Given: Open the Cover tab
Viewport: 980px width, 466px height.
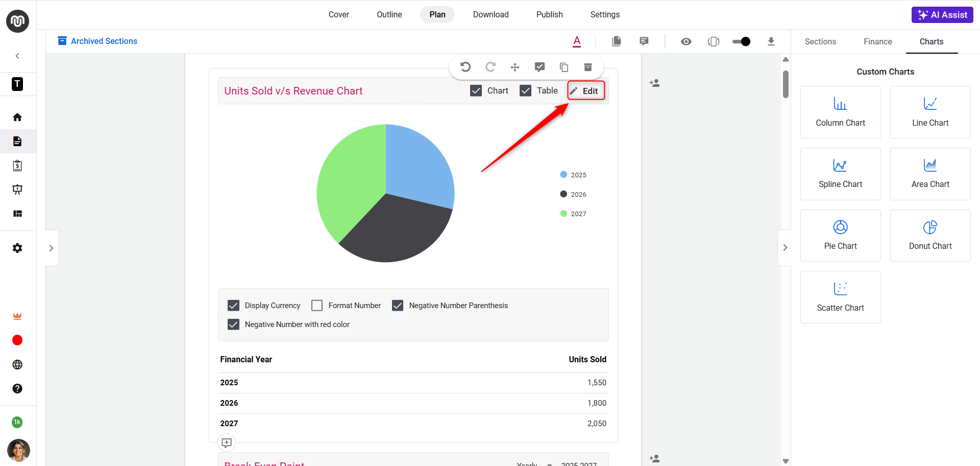Looking at the screenshot, I should pos(339,14).
